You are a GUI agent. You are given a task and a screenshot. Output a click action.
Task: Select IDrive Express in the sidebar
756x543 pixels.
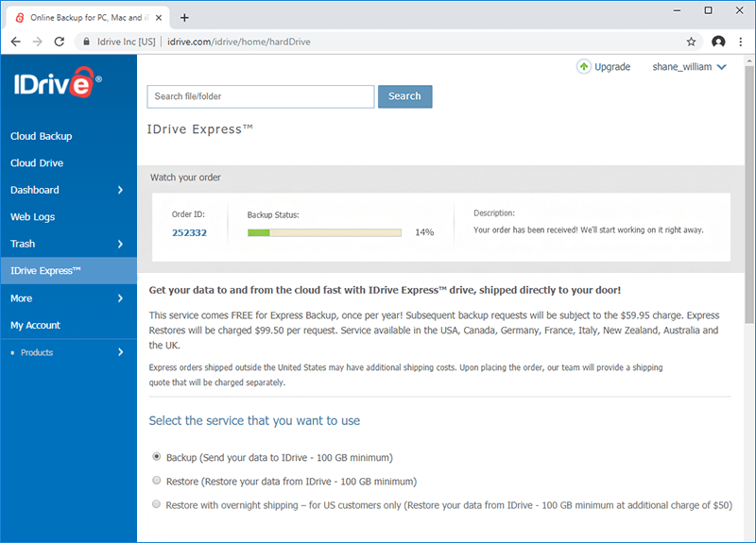(68, 270)
